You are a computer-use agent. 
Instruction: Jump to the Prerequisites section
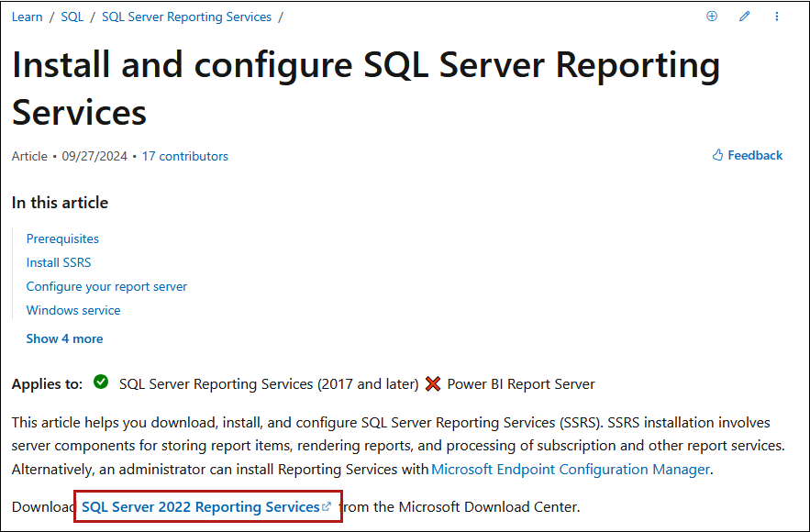coord(62,238)
